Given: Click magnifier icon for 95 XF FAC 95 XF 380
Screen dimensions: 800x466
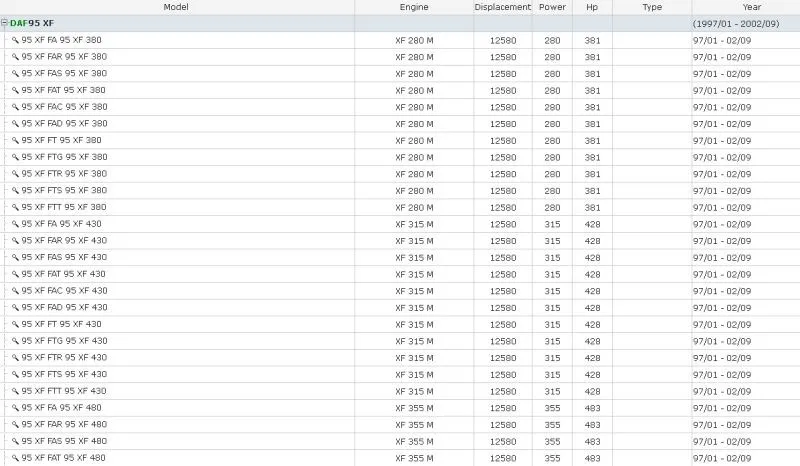Looking at the screenshot, I should point(15,107).
